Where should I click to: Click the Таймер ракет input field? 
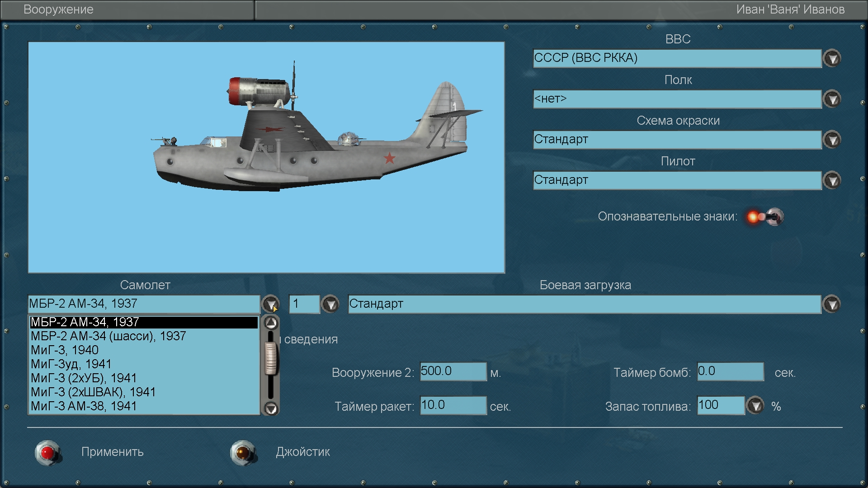coord(453,405)
